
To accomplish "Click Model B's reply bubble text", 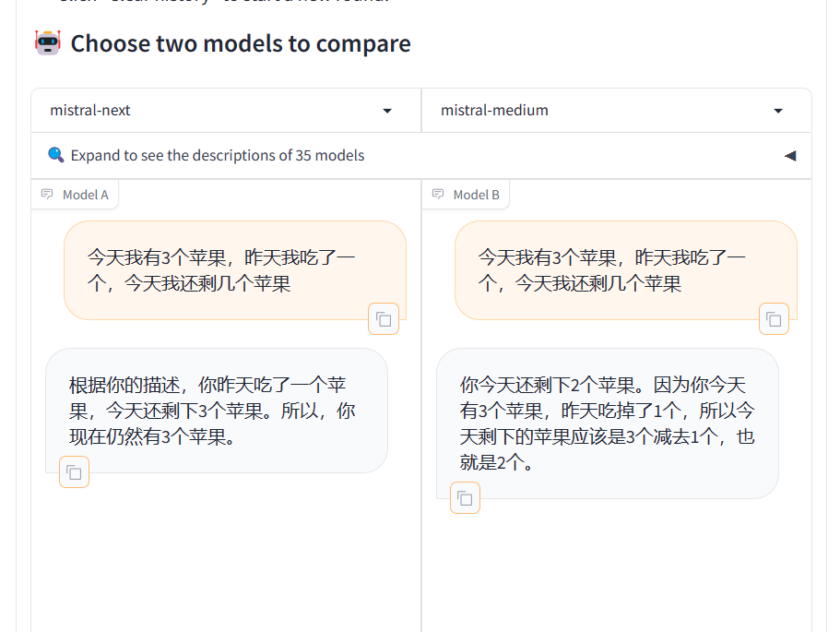I will (x=607, y=423).
